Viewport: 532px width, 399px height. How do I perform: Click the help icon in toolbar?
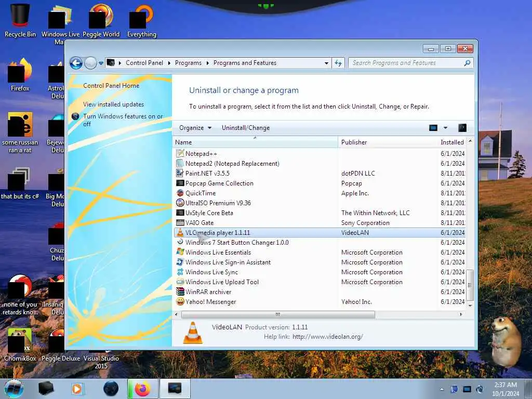click(x=462, y=128)
